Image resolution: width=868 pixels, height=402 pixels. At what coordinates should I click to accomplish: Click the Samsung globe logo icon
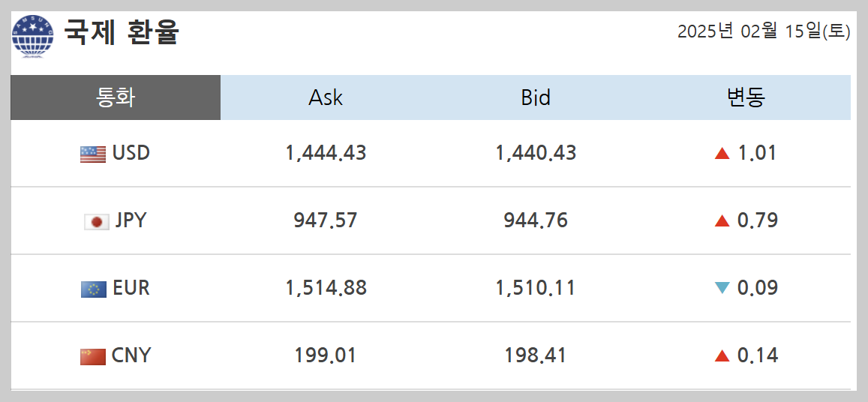(x=33, y=36)
